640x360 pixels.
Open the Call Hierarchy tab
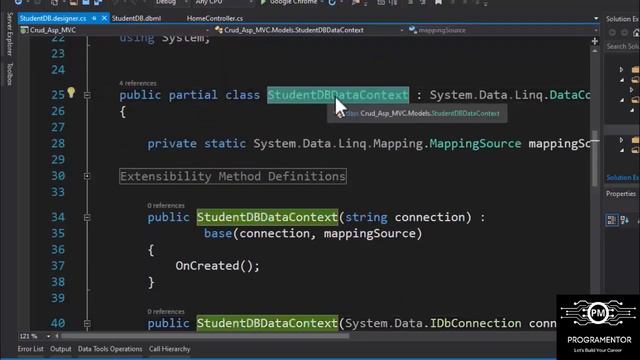[x=169, y=349]
